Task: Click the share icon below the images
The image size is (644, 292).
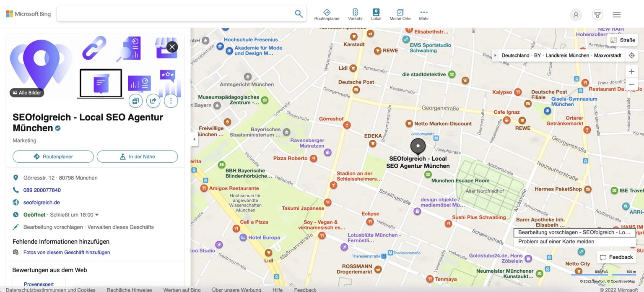Action: [153, 101]
